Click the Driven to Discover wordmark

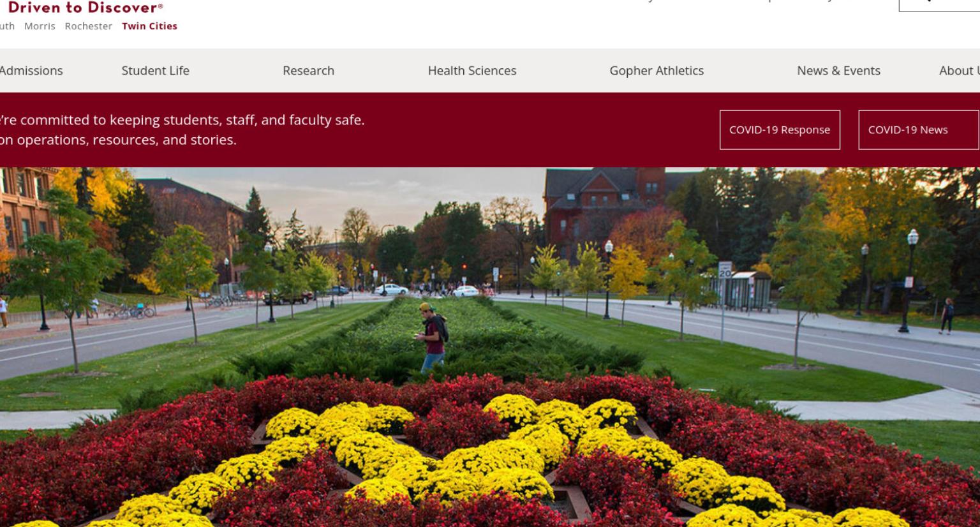click(x=85, y=8)
